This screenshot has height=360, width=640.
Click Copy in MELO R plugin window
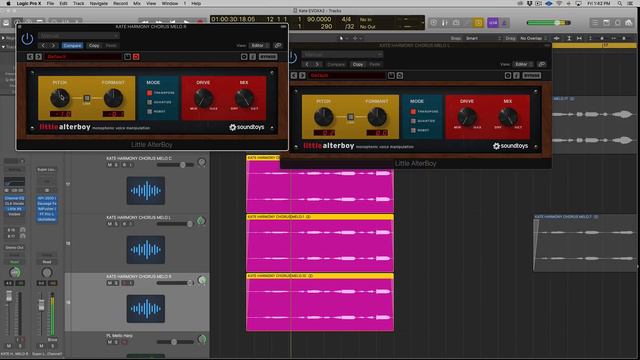coord(94,45)
